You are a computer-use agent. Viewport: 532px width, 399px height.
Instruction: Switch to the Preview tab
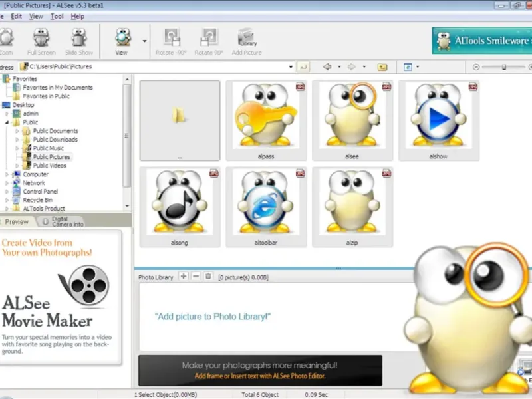click(17, 222)
